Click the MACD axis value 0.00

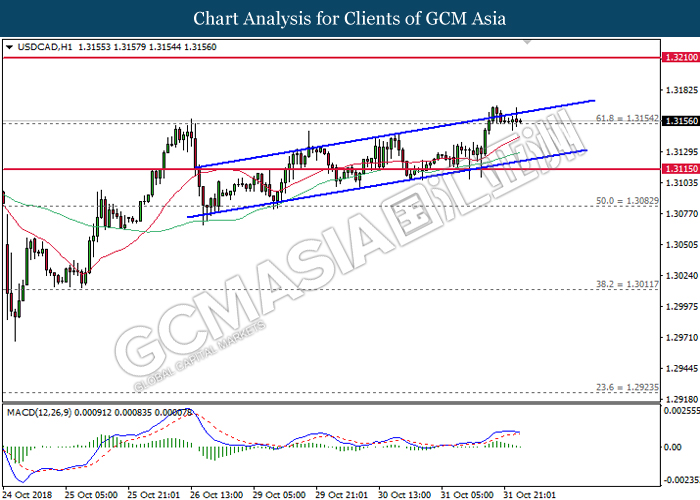673,447
